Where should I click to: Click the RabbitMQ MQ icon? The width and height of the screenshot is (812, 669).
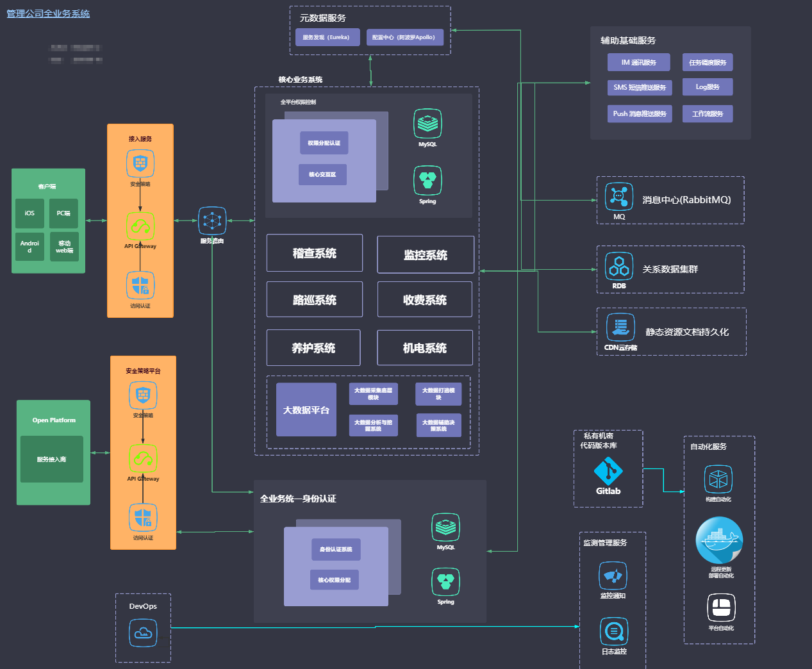point(619,197)
